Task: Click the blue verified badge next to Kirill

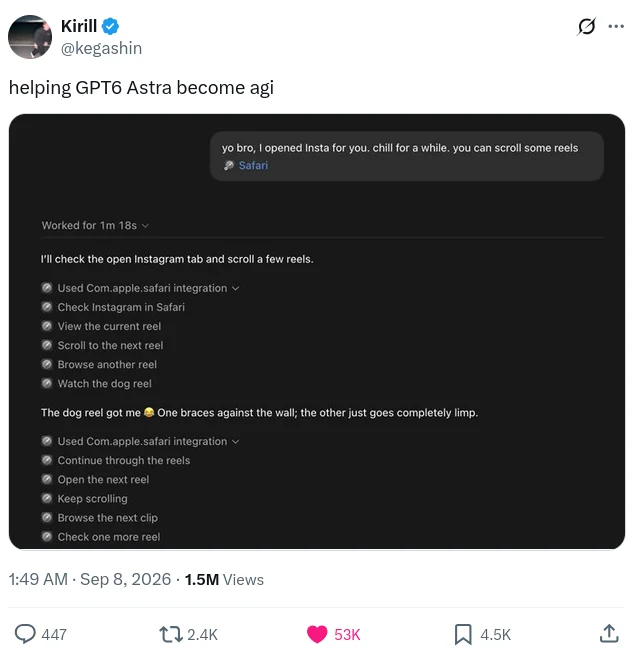Action: pyautogui.click(x=111, y=26)
